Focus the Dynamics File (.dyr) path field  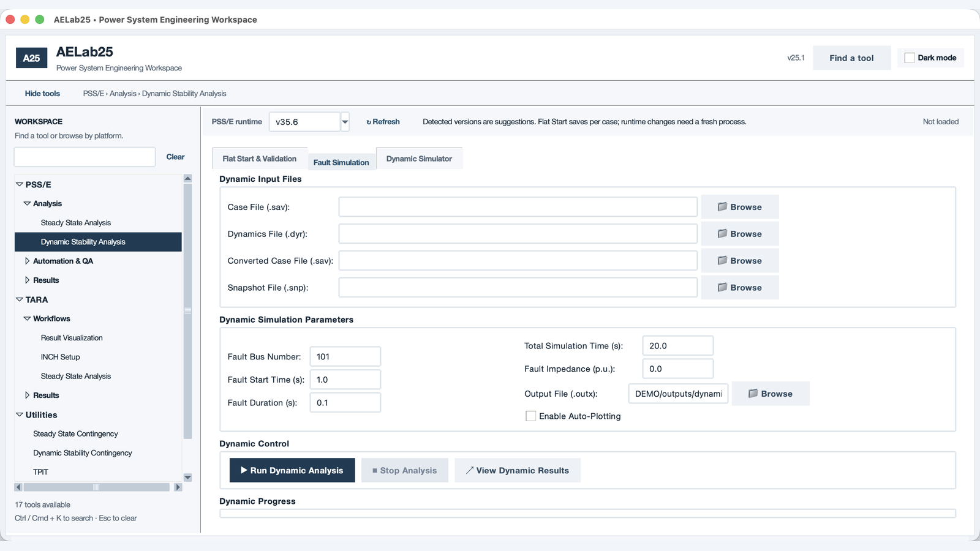click(x=518, y=234)
